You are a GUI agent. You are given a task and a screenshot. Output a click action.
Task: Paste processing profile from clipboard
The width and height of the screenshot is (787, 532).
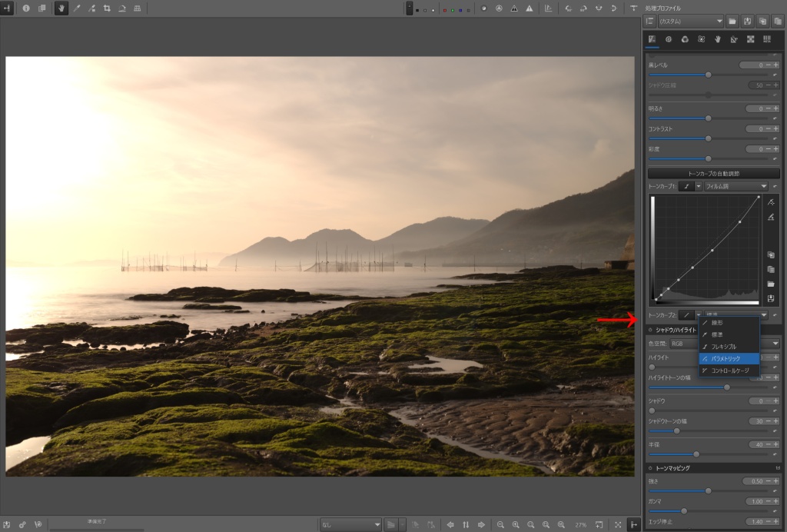coord(778,21)
